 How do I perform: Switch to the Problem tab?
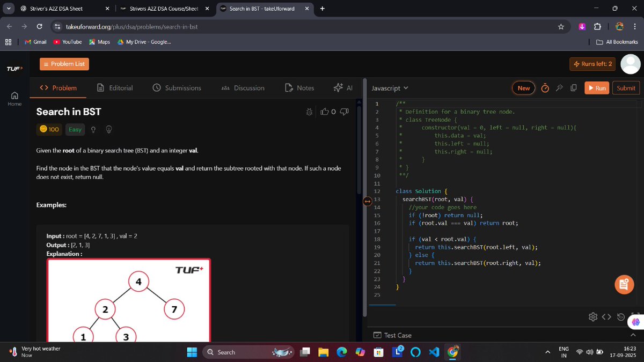[58, 88]
